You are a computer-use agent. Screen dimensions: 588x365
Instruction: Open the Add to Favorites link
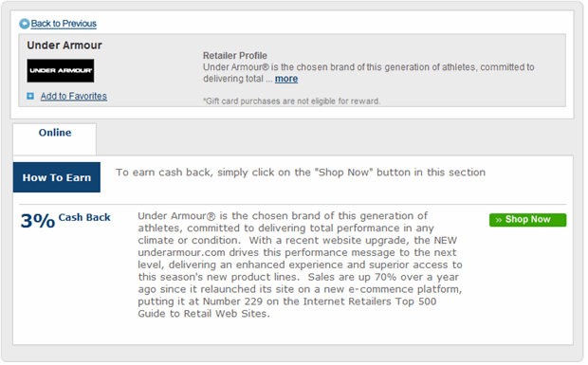(x=74, y=97)
